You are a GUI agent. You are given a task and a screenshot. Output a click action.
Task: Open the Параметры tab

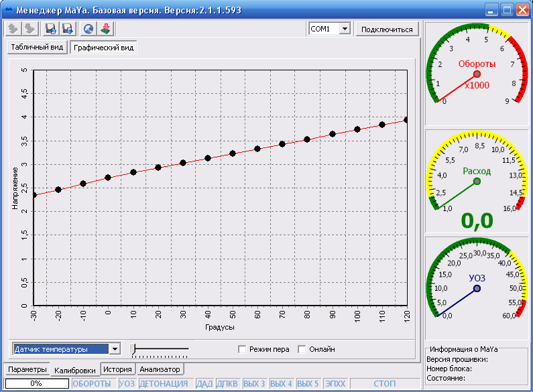coord(27,369)
